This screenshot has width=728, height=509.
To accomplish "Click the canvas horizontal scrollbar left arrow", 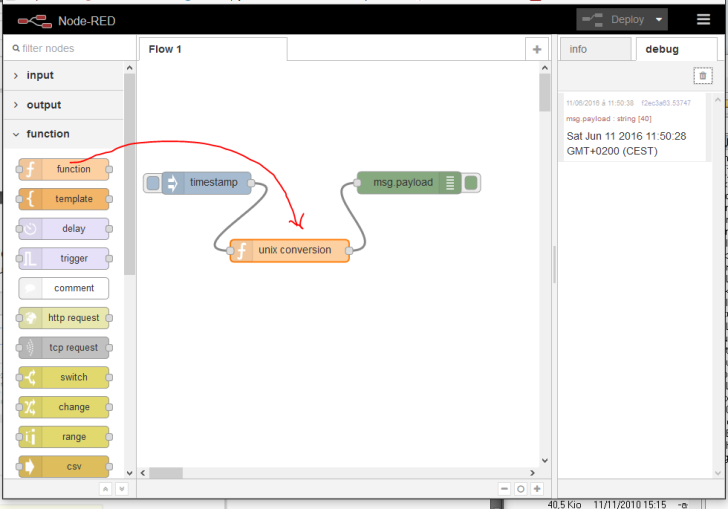I will (143, 473).
